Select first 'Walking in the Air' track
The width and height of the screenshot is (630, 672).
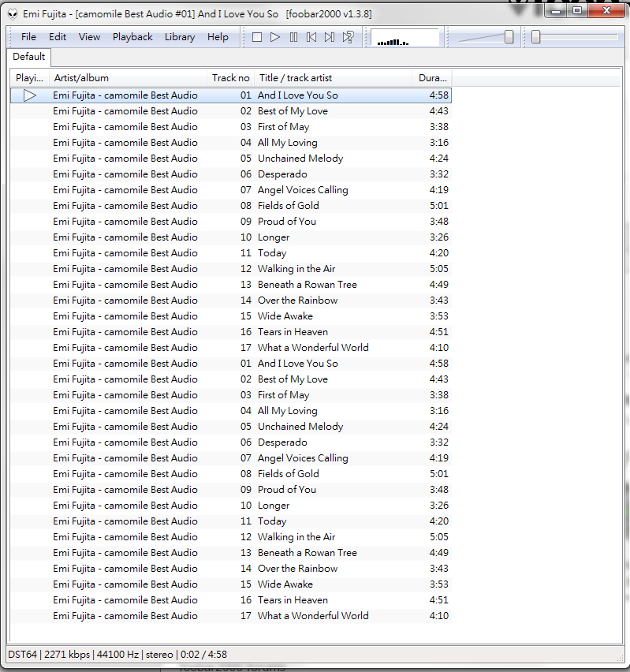coord(231,269)
